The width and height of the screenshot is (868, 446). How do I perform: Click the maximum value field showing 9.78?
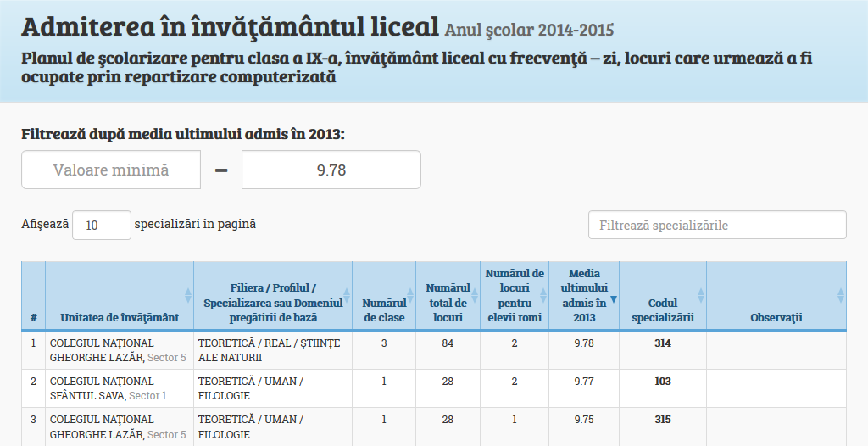pos(331,170)
